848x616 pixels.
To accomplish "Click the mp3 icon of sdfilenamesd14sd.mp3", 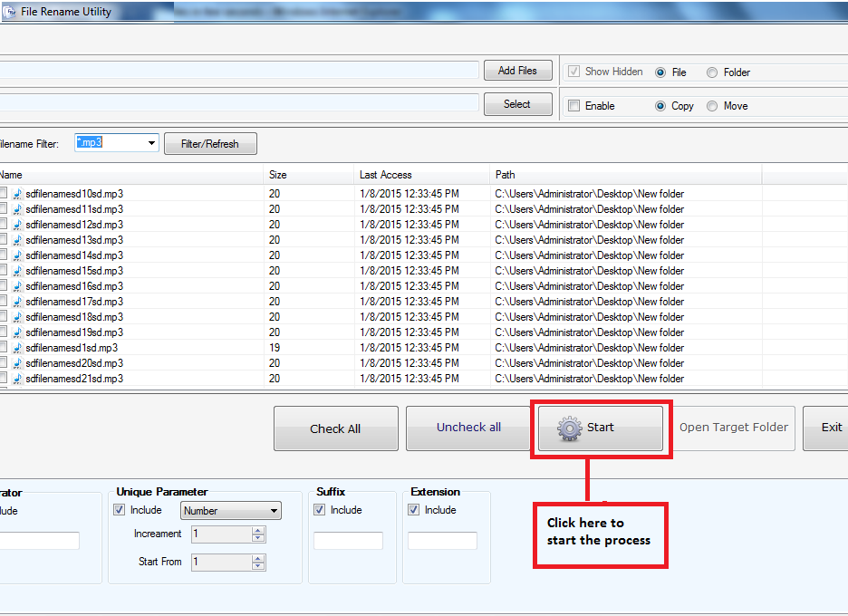I will click(18, 255).
